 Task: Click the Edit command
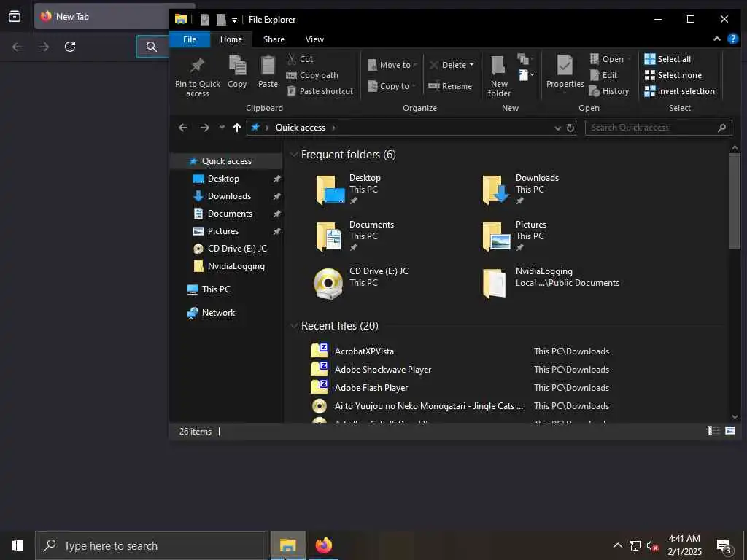(x=603, y=75)
